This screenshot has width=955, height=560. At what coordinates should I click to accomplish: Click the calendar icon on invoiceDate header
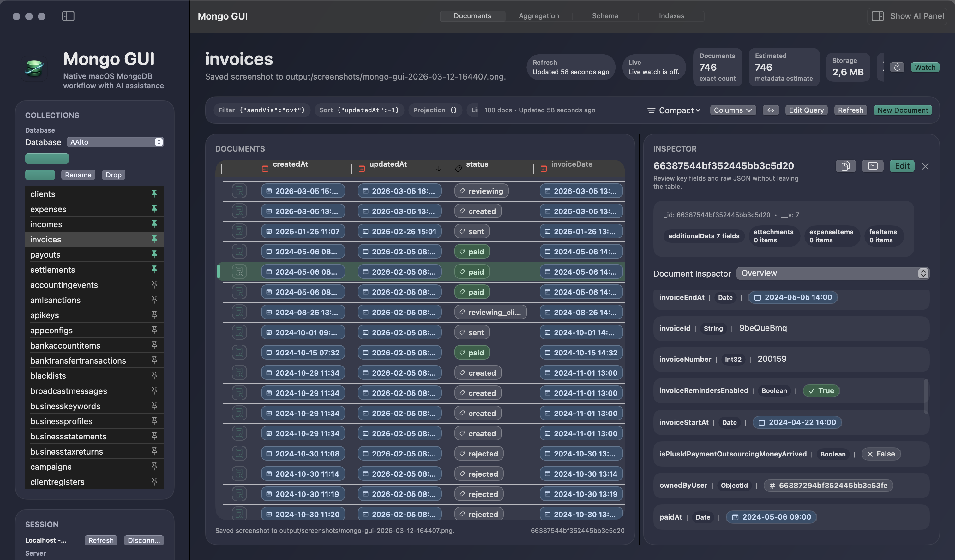(544, 169)
